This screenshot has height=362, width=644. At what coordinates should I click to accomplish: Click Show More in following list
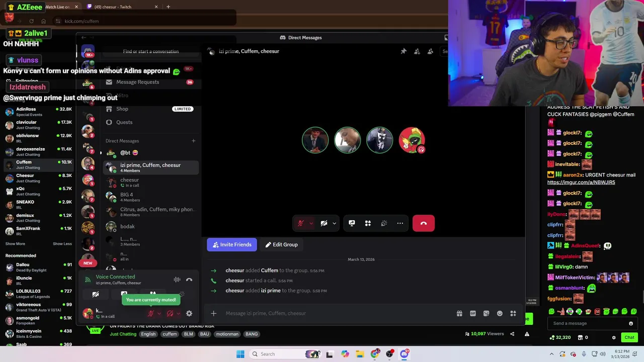pos(15,244)
